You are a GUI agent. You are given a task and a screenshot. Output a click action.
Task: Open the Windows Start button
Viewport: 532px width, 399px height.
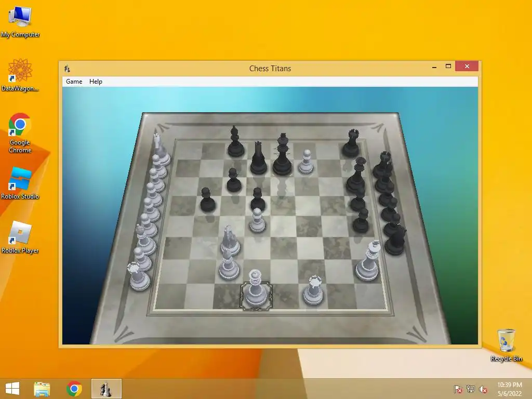tap(12, 389)
